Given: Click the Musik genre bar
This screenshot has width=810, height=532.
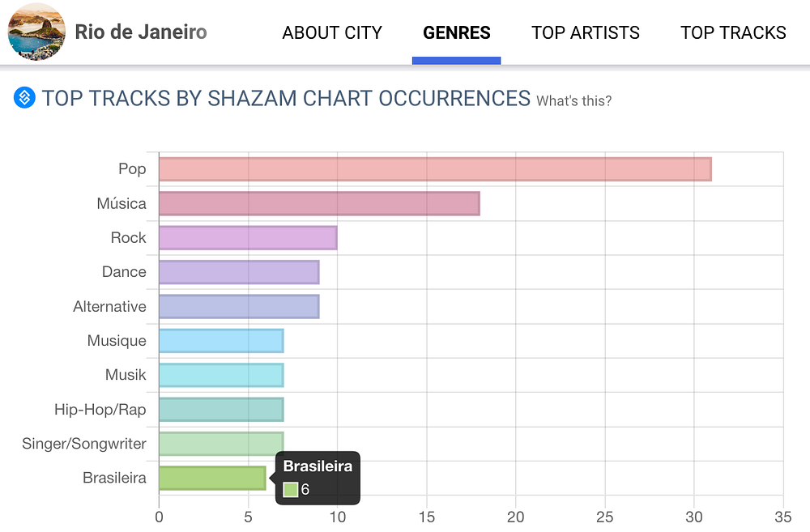Looking at the screenshot, I should tap(221, 375).
